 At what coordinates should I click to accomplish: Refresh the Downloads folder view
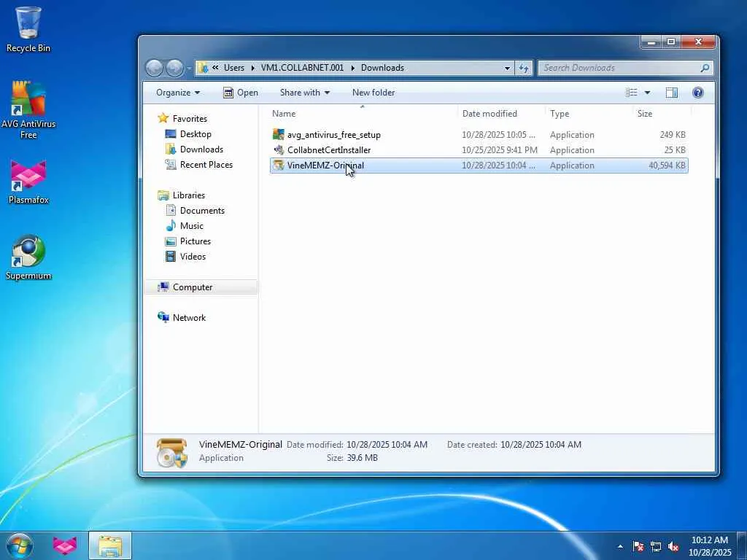pos(524,68)
